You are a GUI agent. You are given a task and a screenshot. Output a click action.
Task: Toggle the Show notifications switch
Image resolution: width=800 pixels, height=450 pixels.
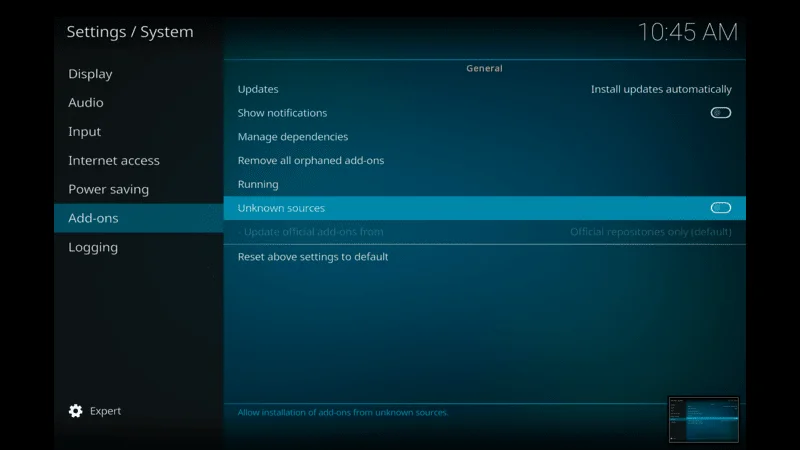pyautogui.click(x=720, y=113)
